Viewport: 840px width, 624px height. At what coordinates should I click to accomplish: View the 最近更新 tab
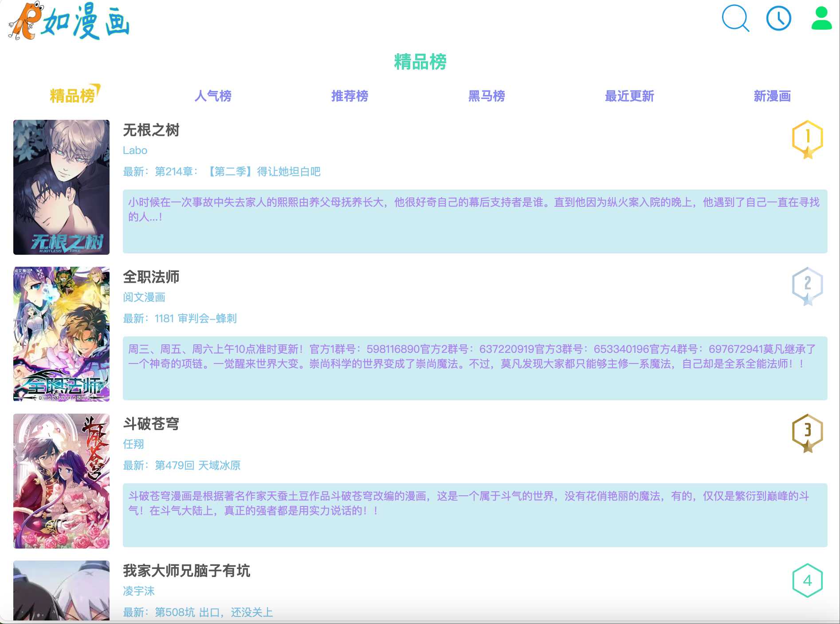[x=630, y=95]
